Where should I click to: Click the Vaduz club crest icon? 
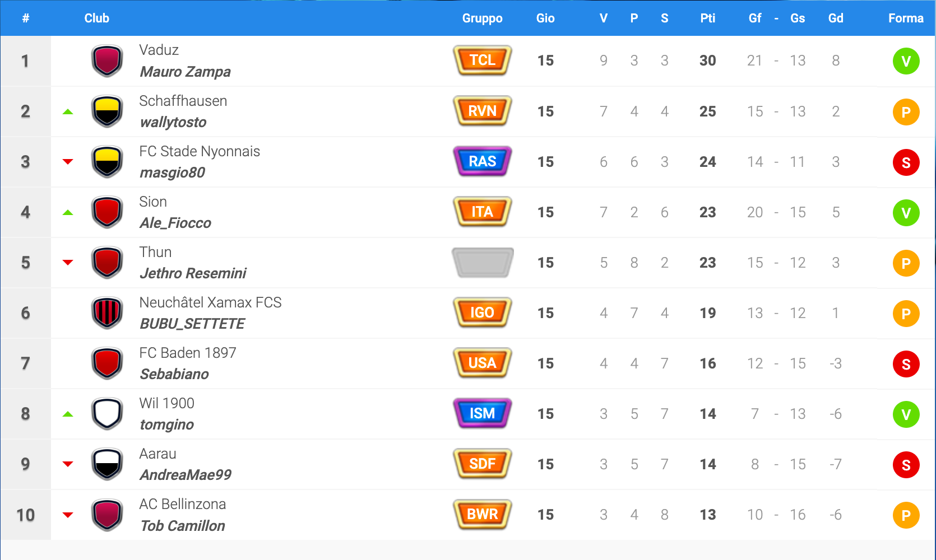pyautogui.click(x=107, y=60)
